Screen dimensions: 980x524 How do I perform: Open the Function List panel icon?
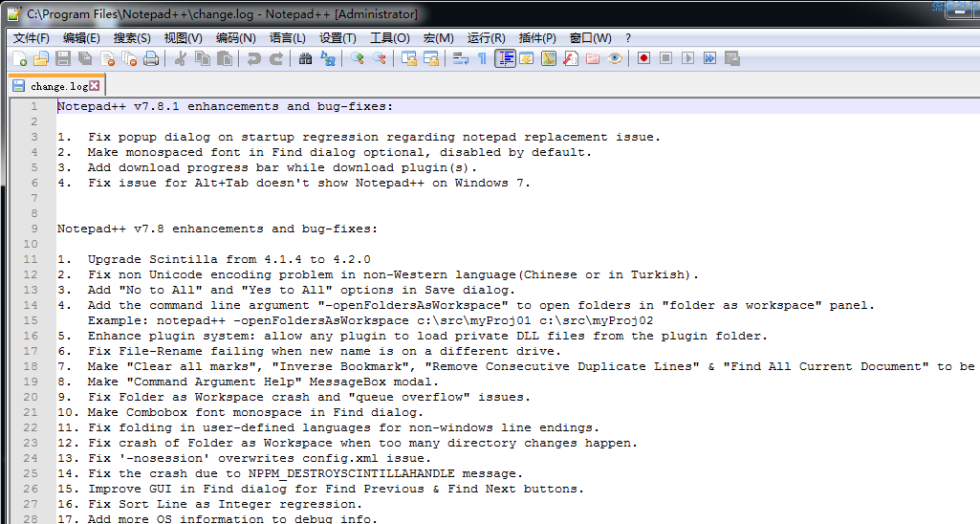tap(571, 58)
